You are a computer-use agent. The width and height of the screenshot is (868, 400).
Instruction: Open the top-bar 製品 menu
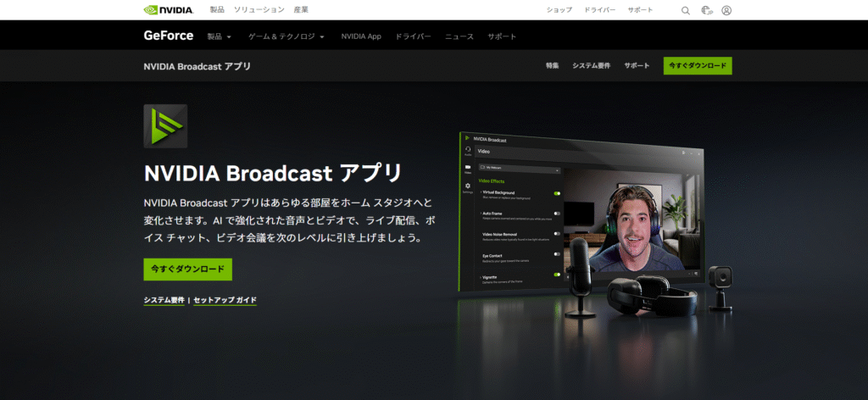[x=217, y=10]
